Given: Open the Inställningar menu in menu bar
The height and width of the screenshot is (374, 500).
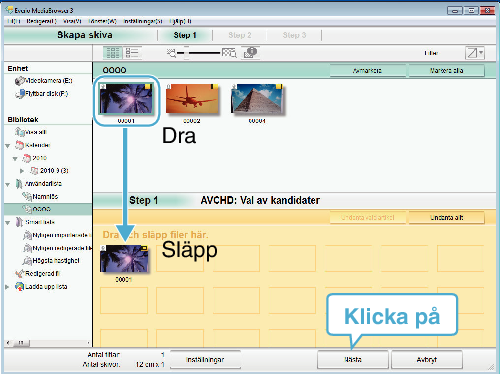Looking at the screenshot, I should point(143,21).
